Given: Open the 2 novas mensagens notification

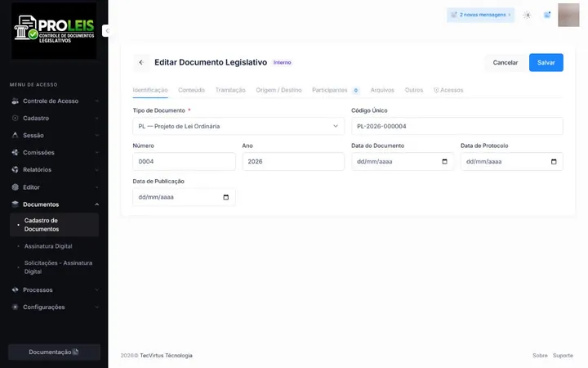Looking at the screenshot, I should coord(481,15).
